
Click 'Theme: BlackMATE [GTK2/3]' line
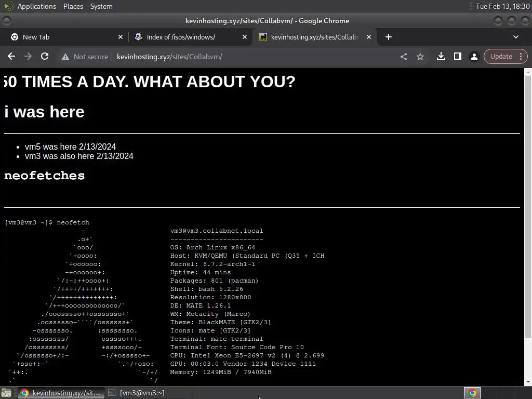pos(220,322)
